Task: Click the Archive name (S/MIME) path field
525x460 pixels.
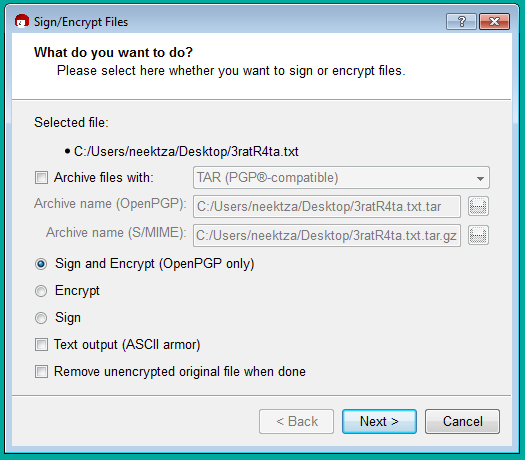Action: pyautogui.click(x=327, y=236)
